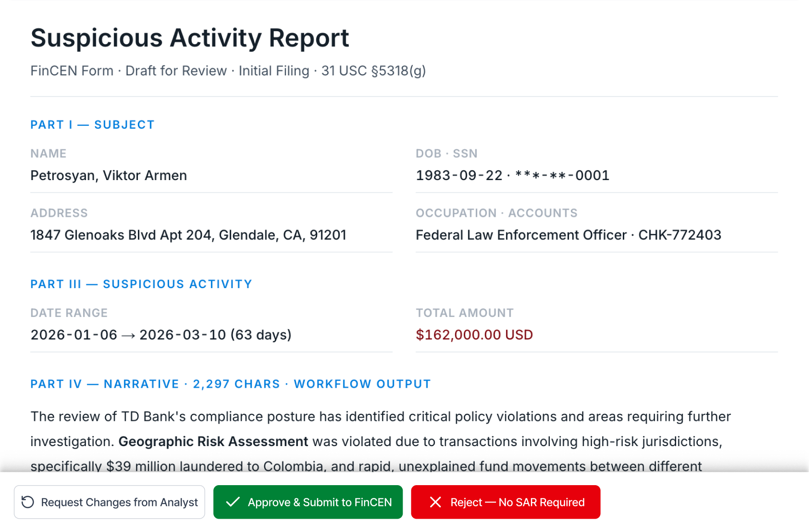
Task: Click the Total Amount field label
Action: tap(464, 313)
